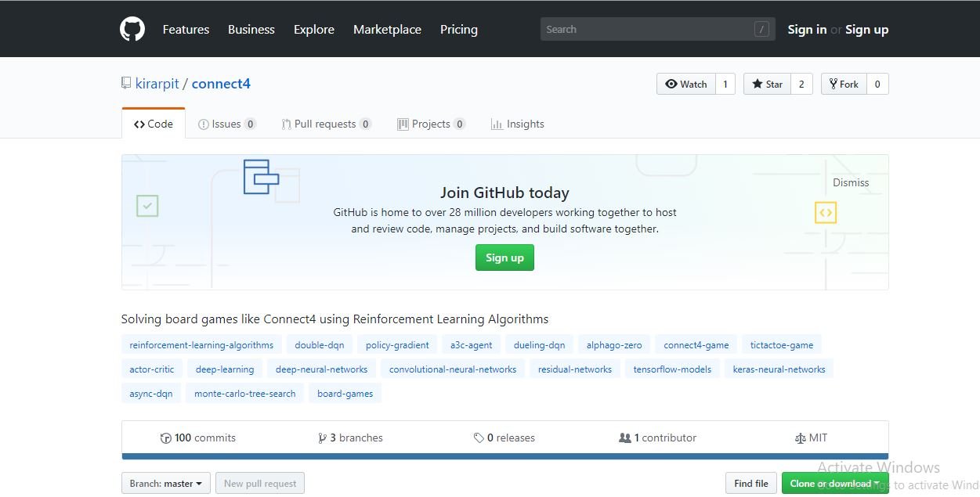Open the a3c-agent topic tag
Screen dimensions: 980x497
[x=472, y=345]
